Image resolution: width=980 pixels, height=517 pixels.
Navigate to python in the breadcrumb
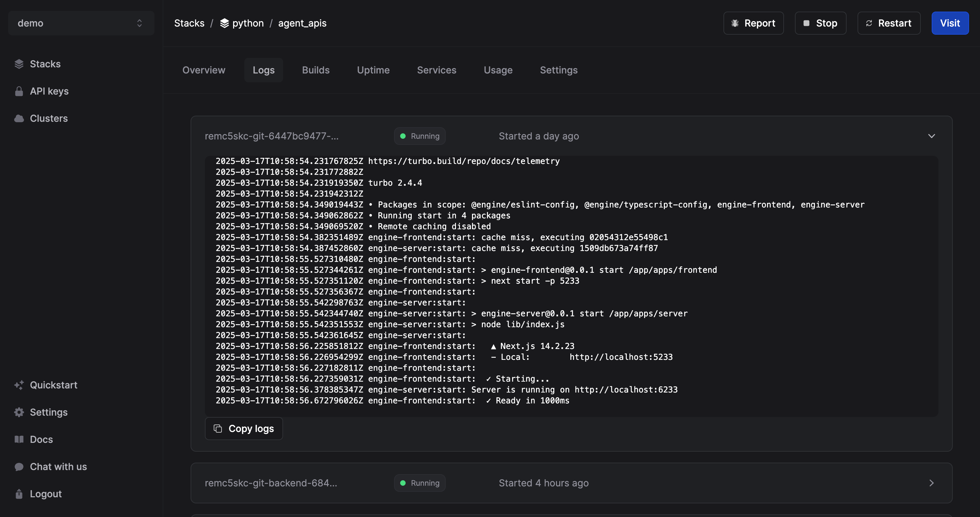[x=247, y=23]
